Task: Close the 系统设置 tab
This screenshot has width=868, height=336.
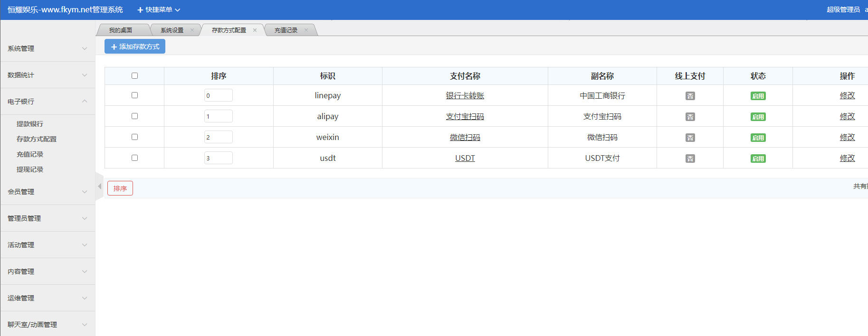Action: [x=192, y=30]
